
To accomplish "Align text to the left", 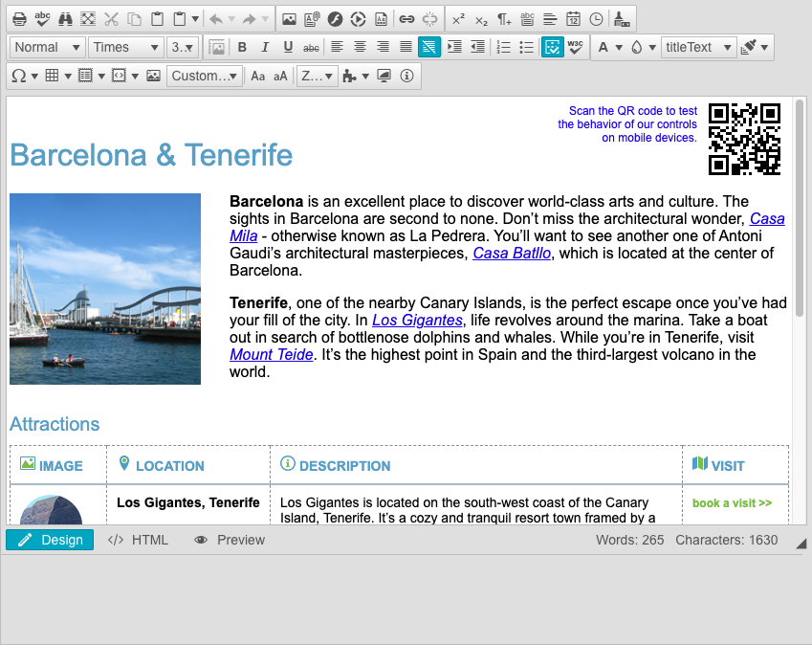I will click(x=337, y=47).
